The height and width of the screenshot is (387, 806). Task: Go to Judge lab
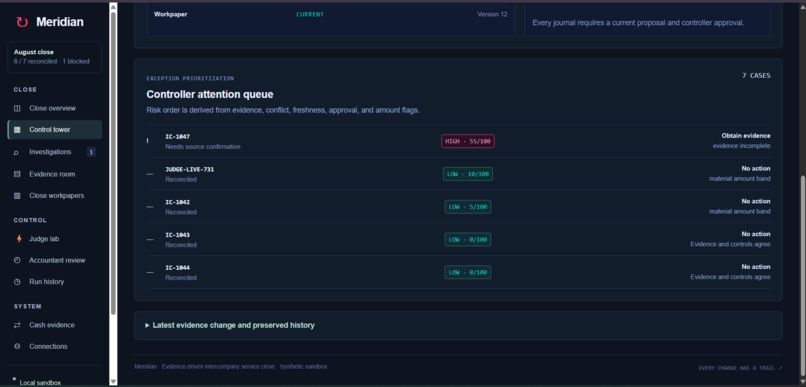(x=44, y=239)
